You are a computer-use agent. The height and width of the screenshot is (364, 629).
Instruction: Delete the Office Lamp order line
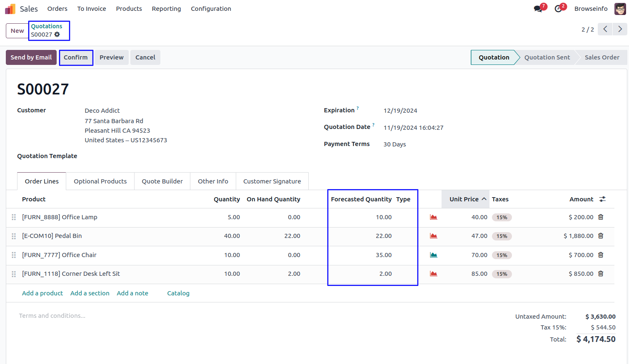coord(601,217)
